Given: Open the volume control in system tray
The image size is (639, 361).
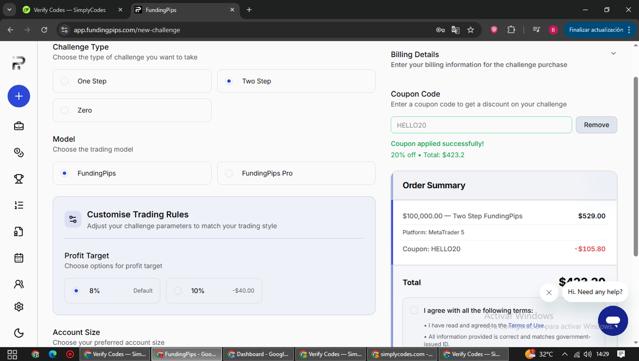Looking at the screenshot, I should (x=588, y=354).
